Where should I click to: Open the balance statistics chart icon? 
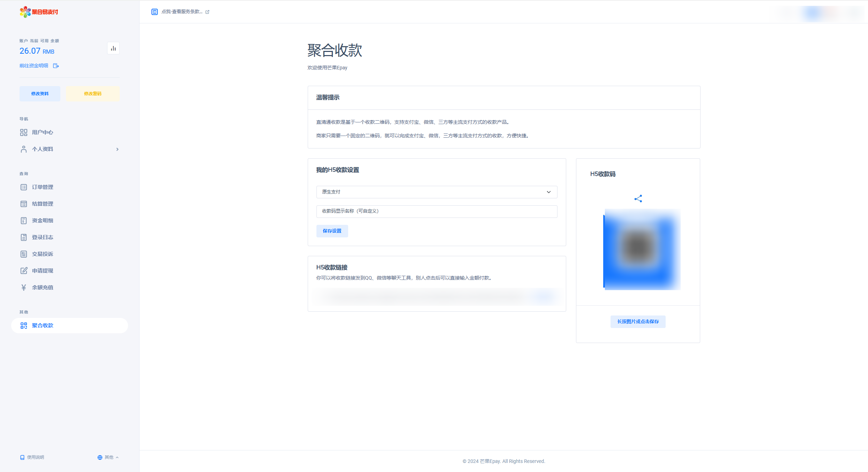click(x=113, y=48)
